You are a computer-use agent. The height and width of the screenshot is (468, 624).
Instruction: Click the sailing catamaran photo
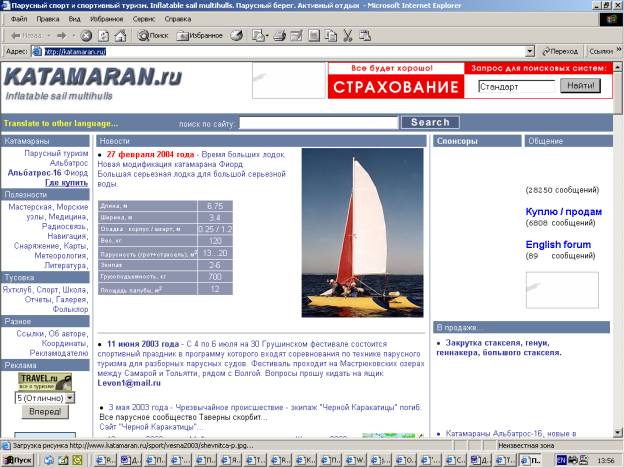pyautogui.click(x=363, y=233)
